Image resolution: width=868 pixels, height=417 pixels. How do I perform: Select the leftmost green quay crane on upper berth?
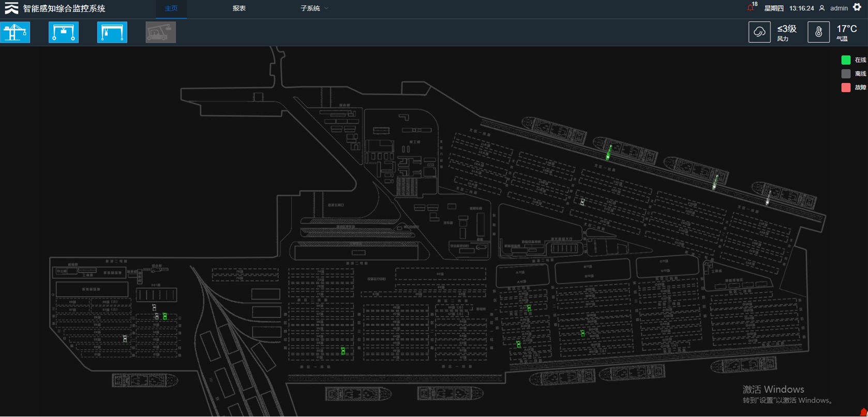coord(609,153)
